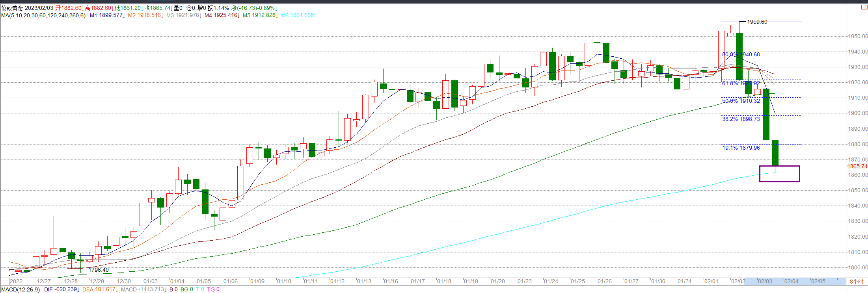The height and width of the screenshot is (293, 868).
Task: Click the MACD(12,26,9) indicator label
Action: tap(20, 289)
